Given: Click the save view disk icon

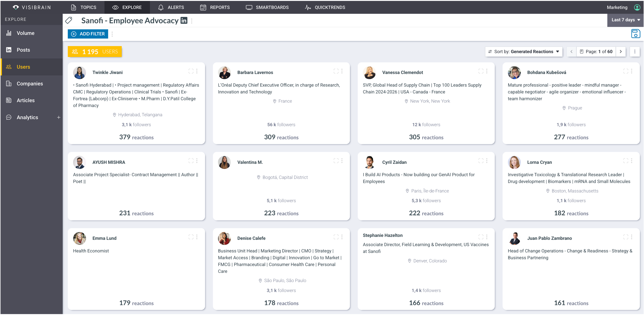Looking at the screenshot, I should point(635,33).
